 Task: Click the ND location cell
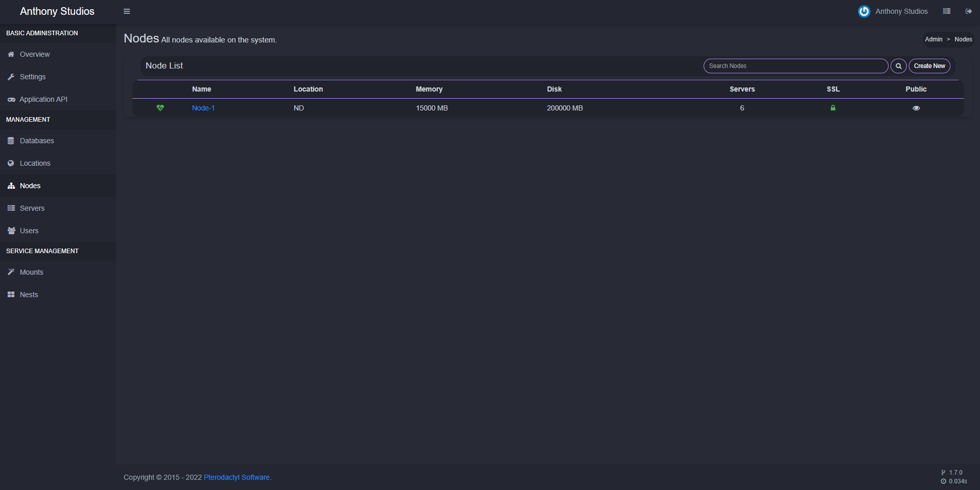coord(299,108)
